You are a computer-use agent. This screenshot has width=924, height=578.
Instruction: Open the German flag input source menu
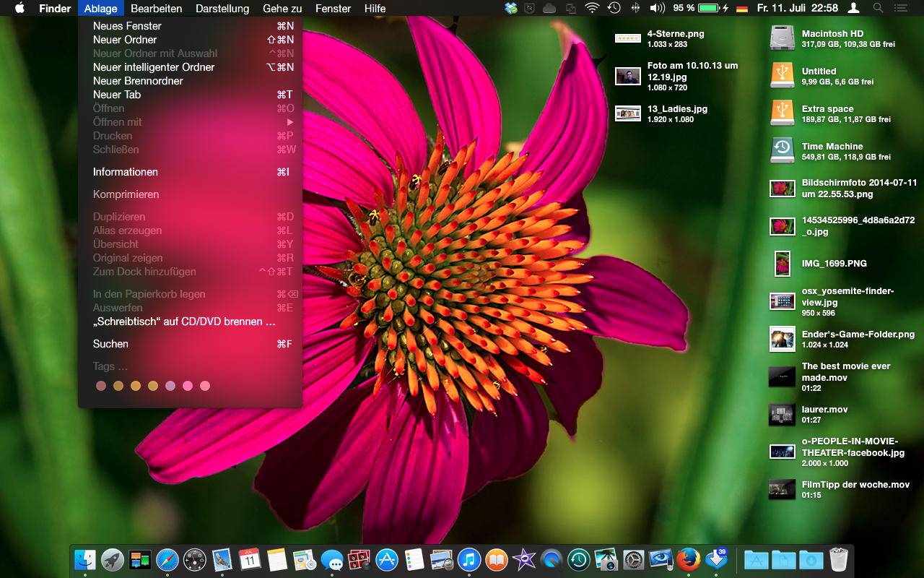[x=741, y=9]
